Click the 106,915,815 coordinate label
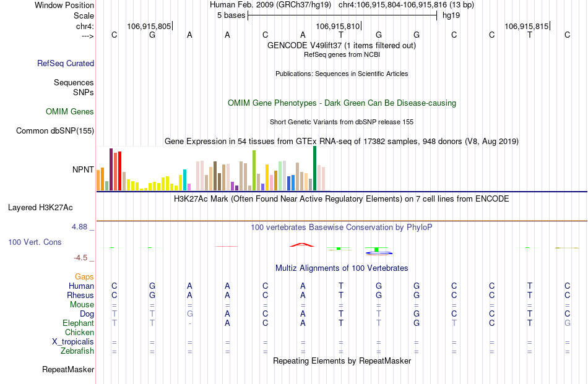This screenshot has width=588, height=384. 526,26
